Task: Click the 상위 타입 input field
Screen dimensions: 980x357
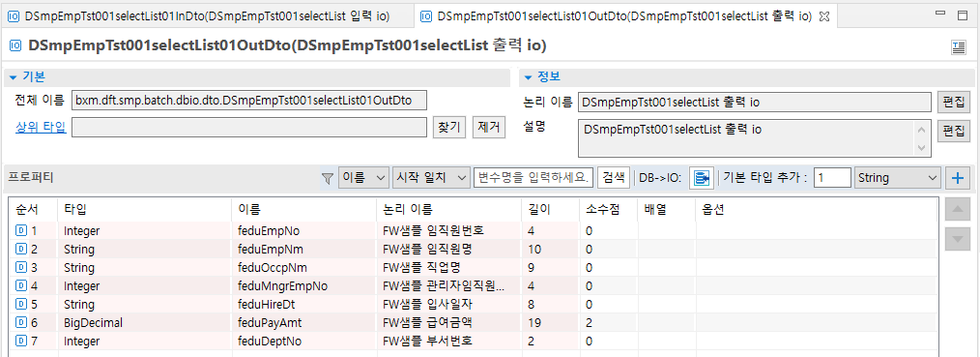Action: 249,127
